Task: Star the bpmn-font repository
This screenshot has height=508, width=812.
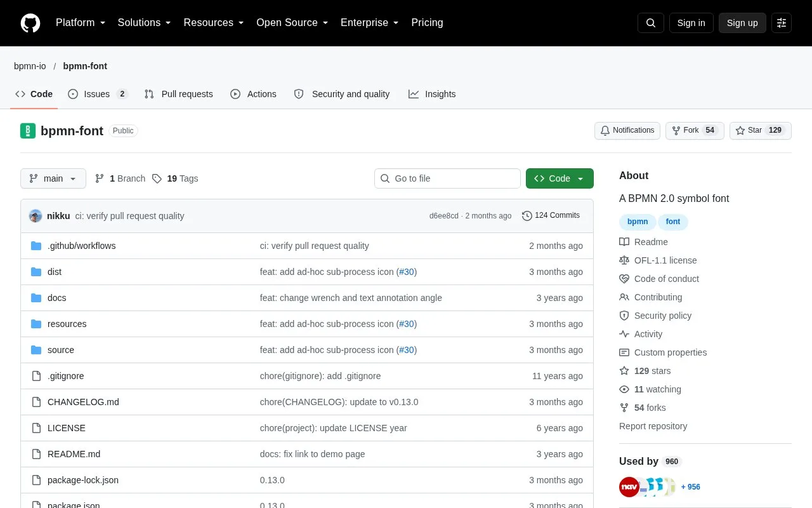Action: point(761,131)
